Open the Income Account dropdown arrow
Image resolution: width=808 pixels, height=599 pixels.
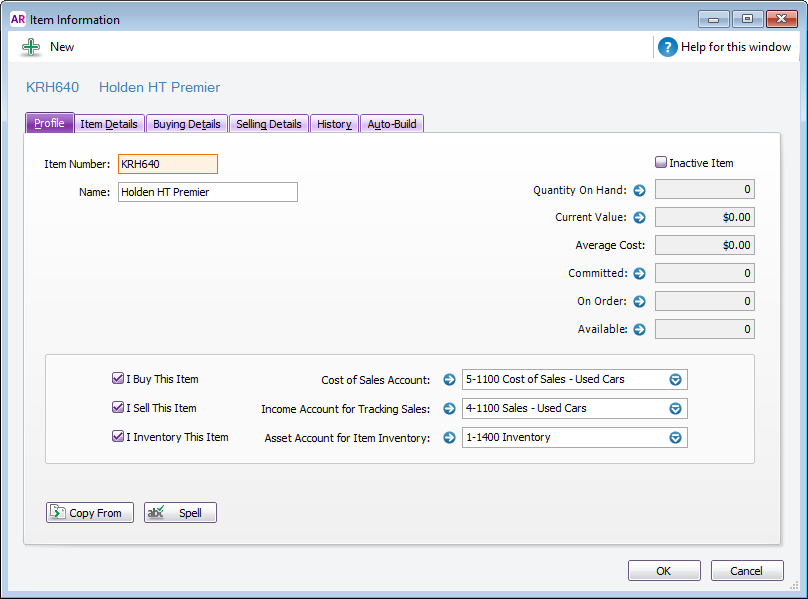675,409
